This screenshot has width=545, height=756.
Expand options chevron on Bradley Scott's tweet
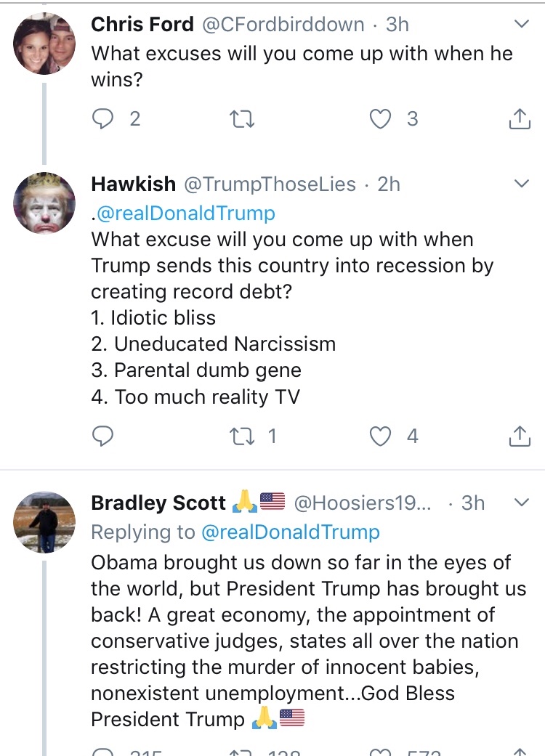(522, 503)
